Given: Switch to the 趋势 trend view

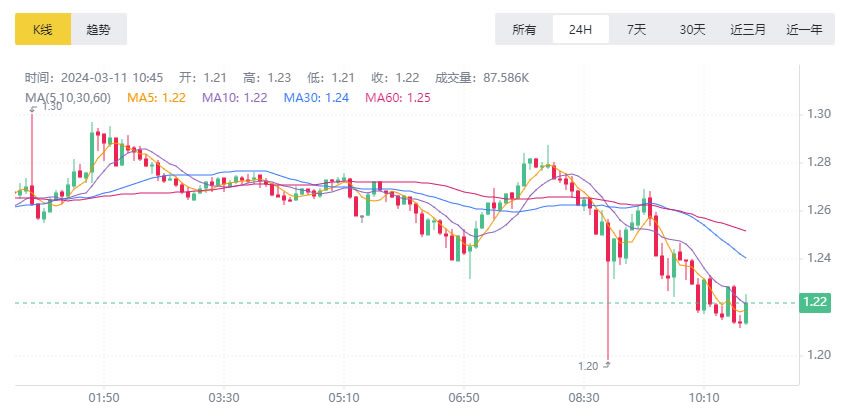Looking at the screenshot, I should [x=98, y=29].
